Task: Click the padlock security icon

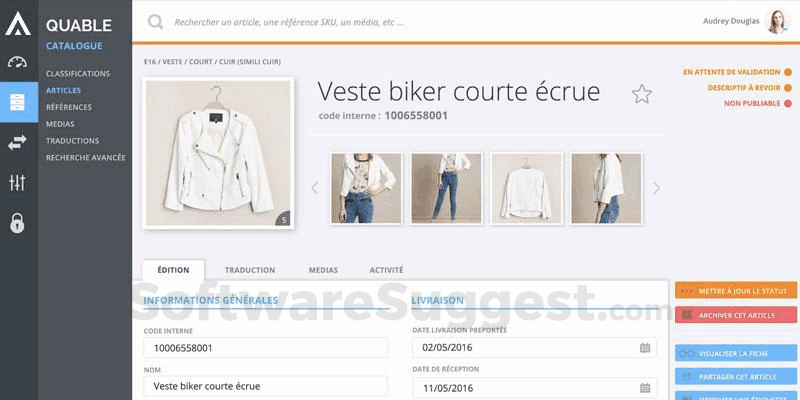Action: click(x=17, y=223)
